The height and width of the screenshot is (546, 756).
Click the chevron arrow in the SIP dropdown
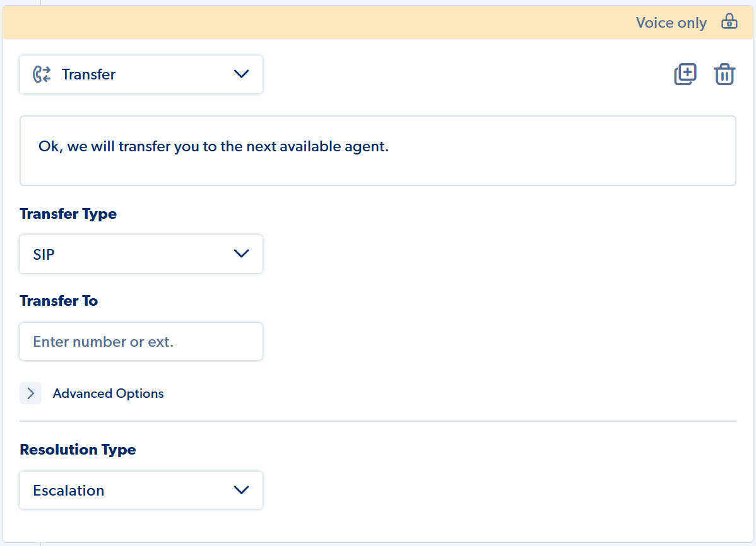tap(241, 253)
